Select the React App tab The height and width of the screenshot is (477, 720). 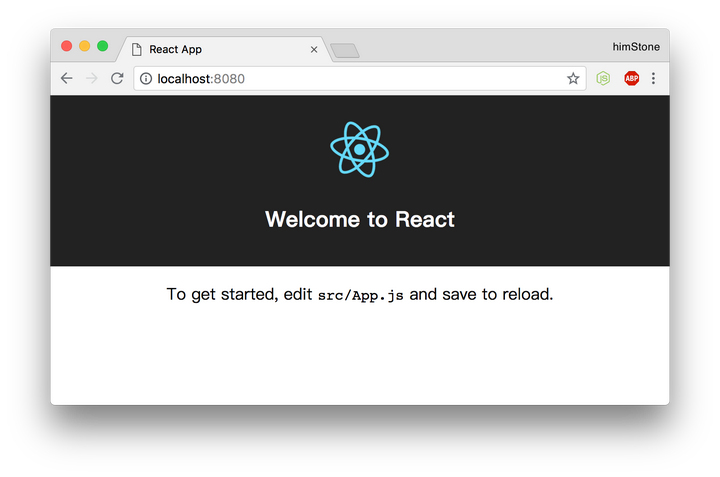click(x=225, y=49)
